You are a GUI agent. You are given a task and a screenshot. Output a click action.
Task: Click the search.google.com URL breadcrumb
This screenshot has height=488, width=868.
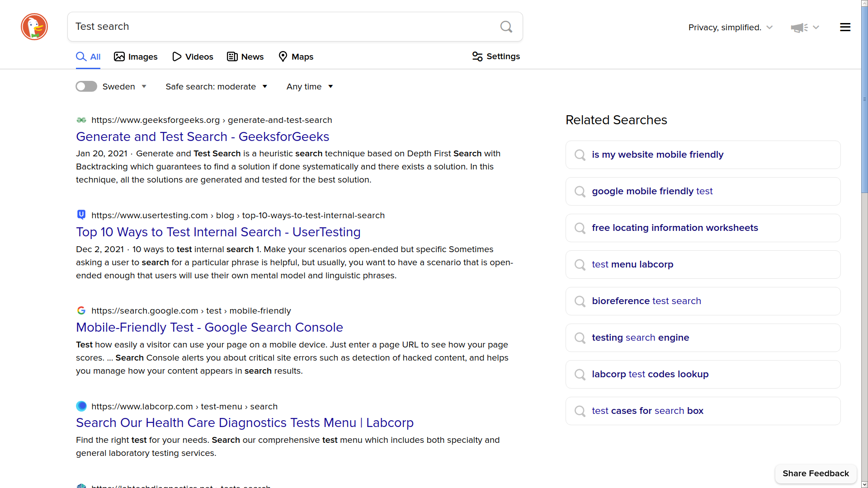coord(191,311)
